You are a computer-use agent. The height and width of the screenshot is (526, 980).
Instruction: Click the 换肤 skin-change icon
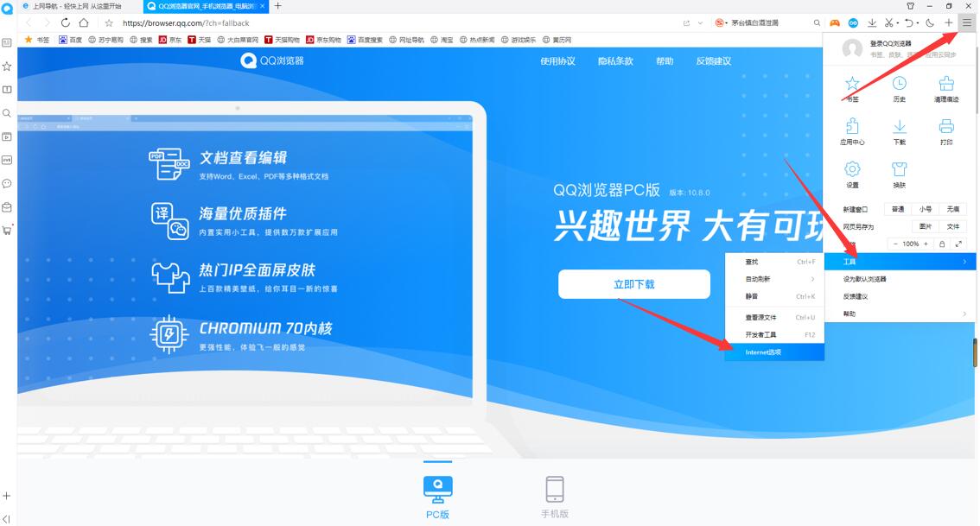click(x=899, y=171)
